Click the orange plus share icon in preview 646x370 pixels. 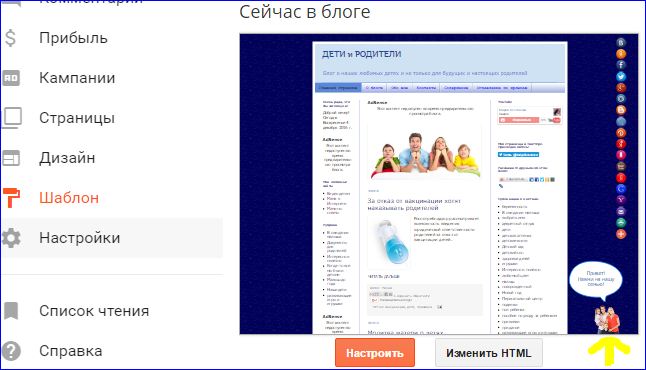click(x=621, y=234)
